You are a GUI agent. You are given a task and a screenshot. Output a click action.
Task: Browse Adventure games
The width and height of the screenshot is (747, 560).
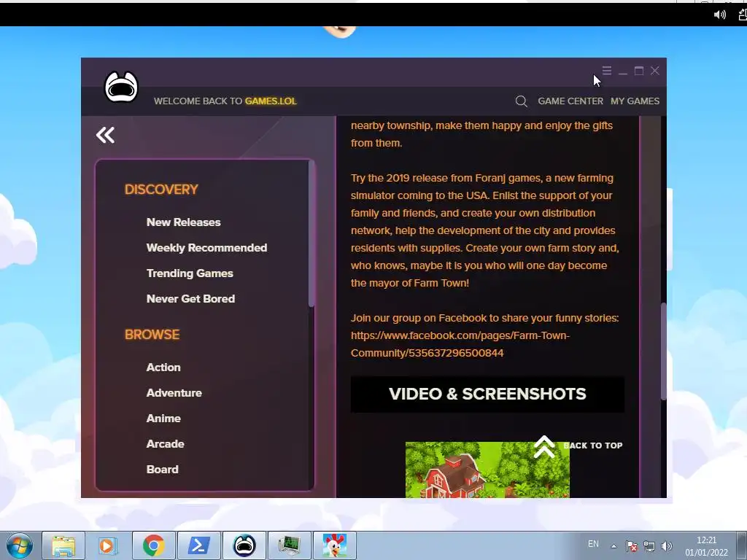(x=174, y=393)
